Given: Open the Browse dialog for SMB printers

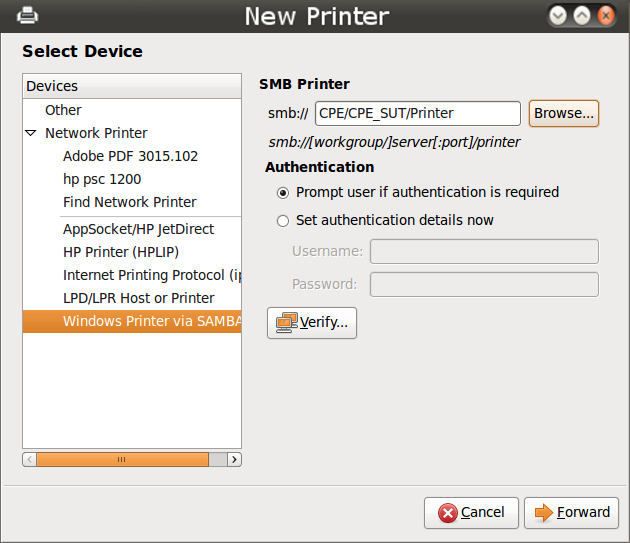Looking at the screenshot, I should pos(564,113).
